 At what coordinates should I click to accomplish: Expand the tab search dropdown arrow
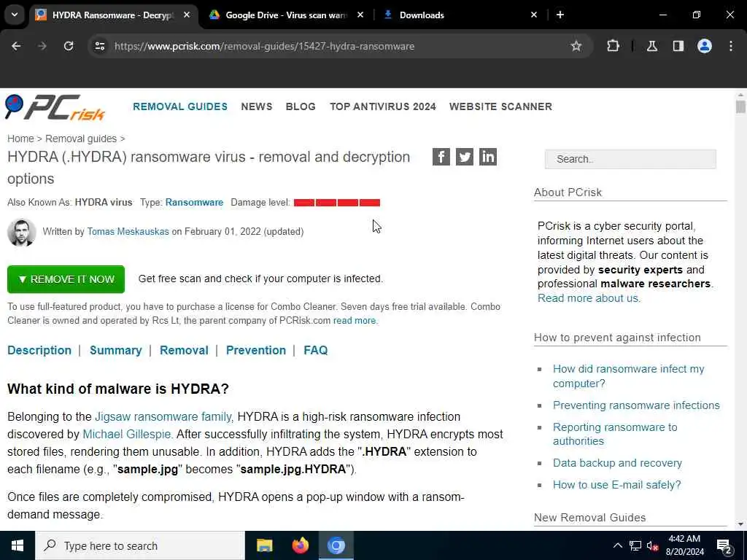point(15,15)
